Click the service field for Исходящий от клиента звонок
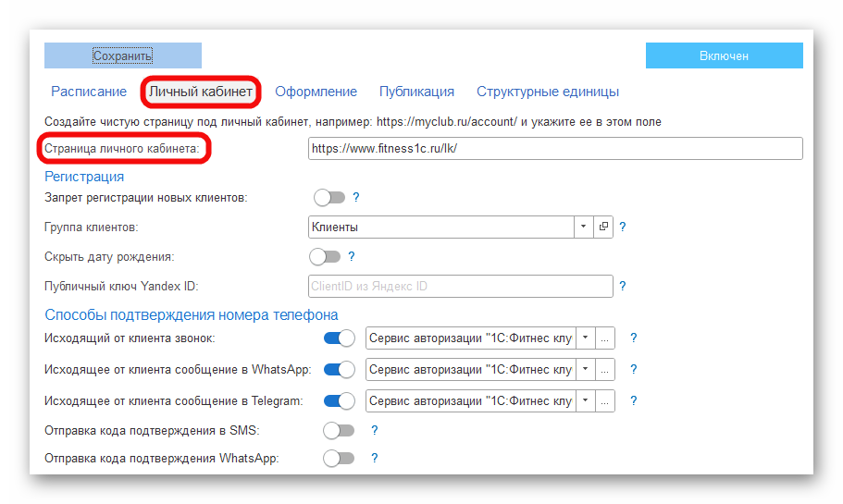The height and width of the screenshot is (504, 843). [470, 338]
